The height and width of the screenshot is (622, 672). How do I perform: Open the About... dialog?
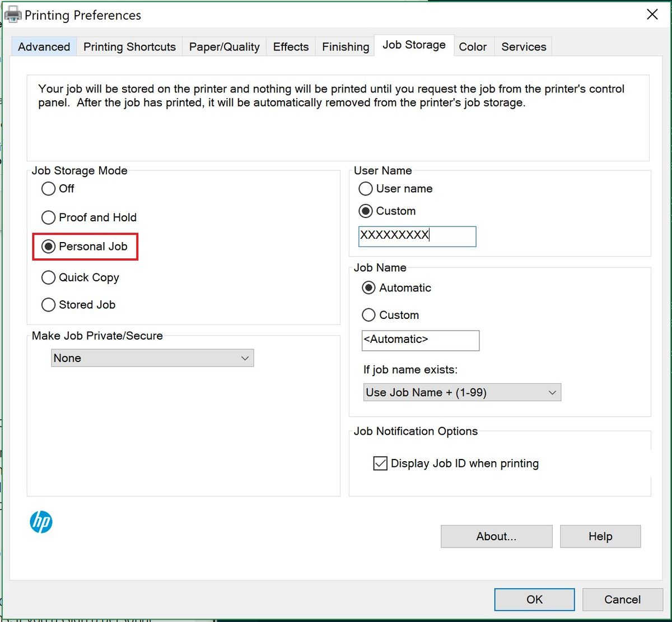497,536
